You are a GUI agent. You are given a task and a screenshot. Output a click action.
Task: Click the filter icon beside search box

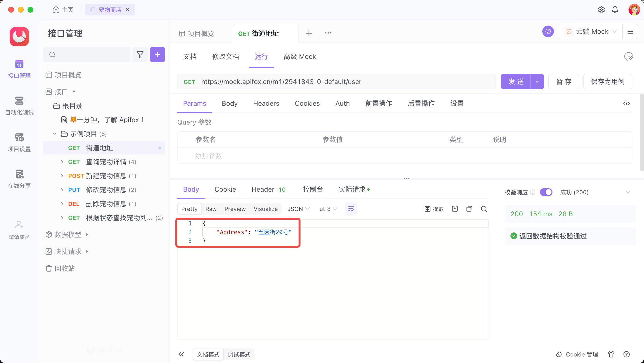(x=140, y=55)
